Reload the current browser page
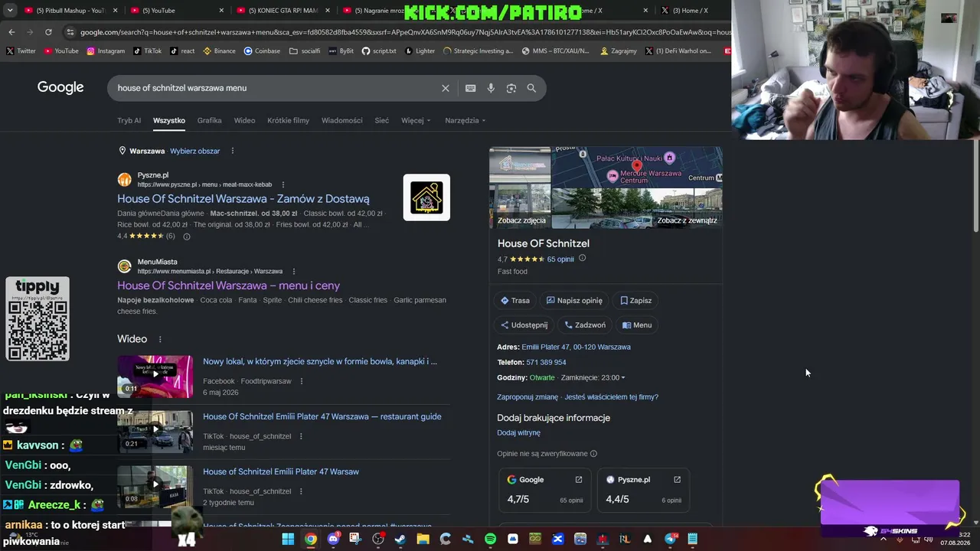 tap(48, 32)
